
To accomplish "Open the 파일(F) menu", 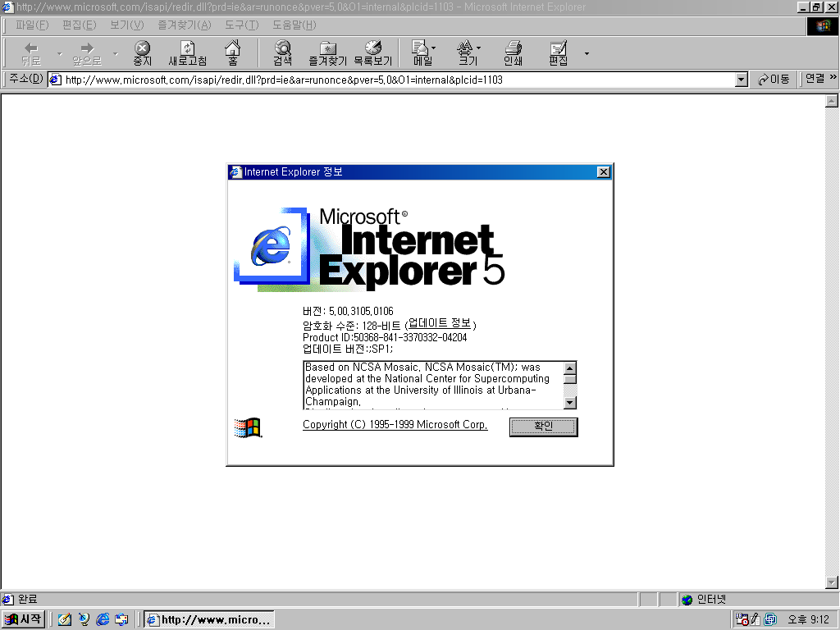I will pyautogui.click(x=32, y=25).
